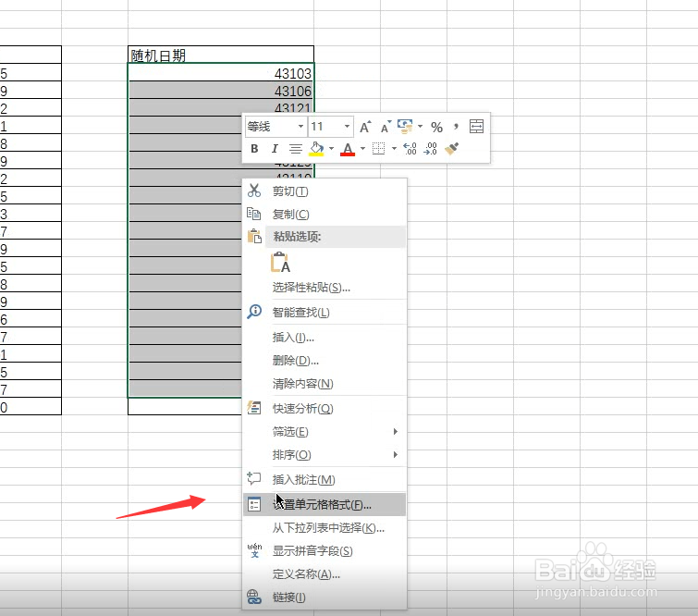Viewport: 698px width, 616px height.
Task: Apply percent style
Action: [436, 128]
